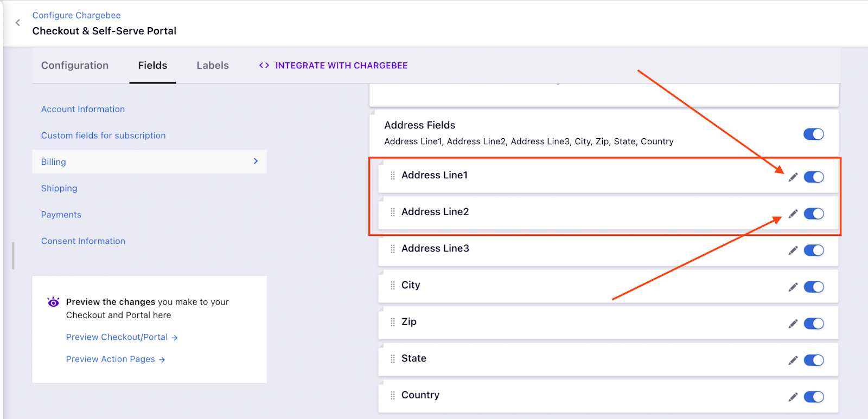Click the Zip field's edit pencil
Image resolution: width=868 pixels, height=419 pixels.
click(793, 324)
